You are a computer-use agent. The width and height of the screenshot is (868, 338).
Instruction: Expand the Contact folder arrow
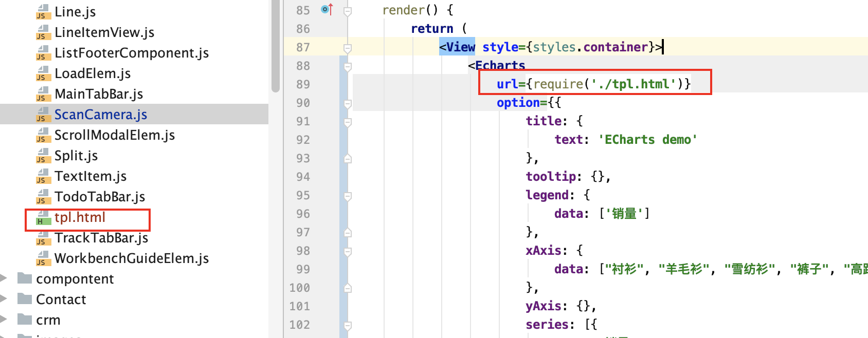4,299
